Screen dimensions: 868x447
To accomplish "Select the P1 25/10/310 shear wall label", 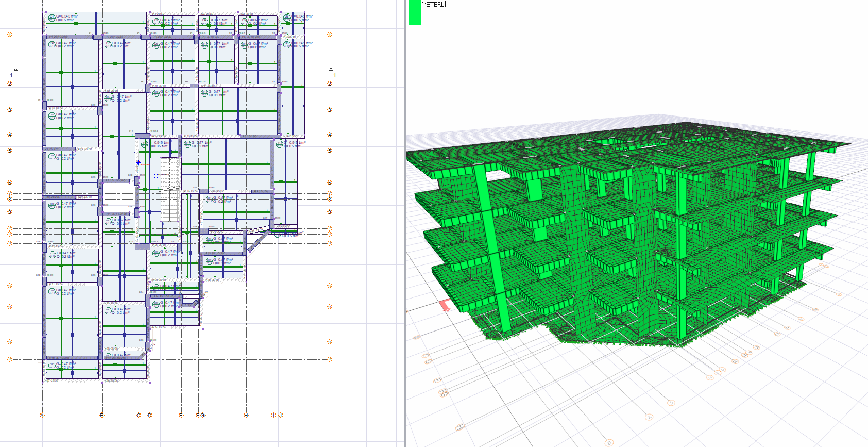I will [x=58, y=37].
